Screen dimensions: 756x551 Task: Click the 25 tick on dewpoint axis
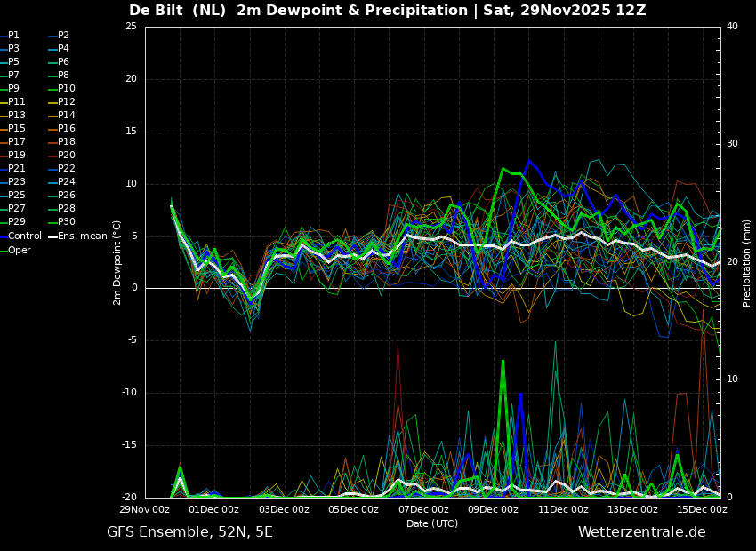pyautogui.click(x=131, y=27)
